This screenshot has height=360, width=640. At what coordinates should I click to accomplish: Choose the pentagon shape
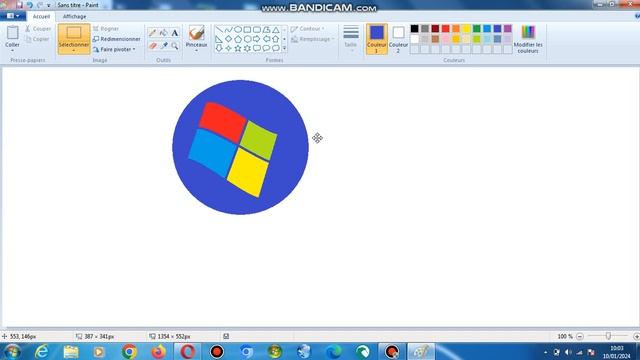[x=238, y=39]
